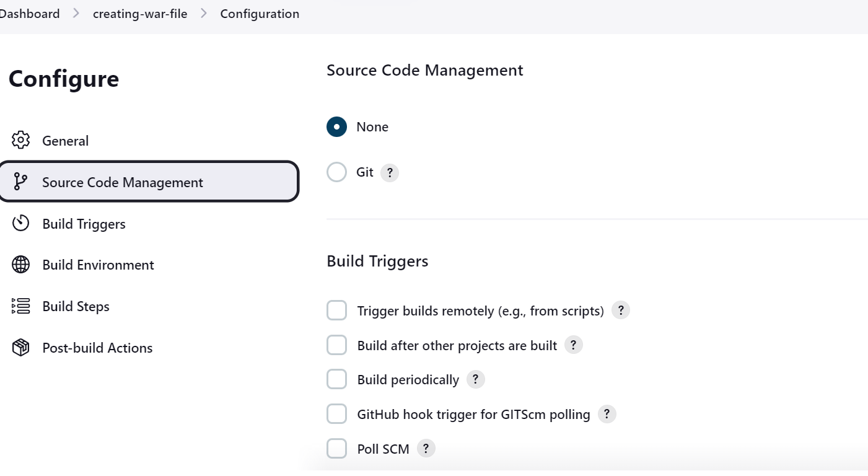Click the Source Code Management branch icon
The image size is (868, 476).
pos(21,182)
